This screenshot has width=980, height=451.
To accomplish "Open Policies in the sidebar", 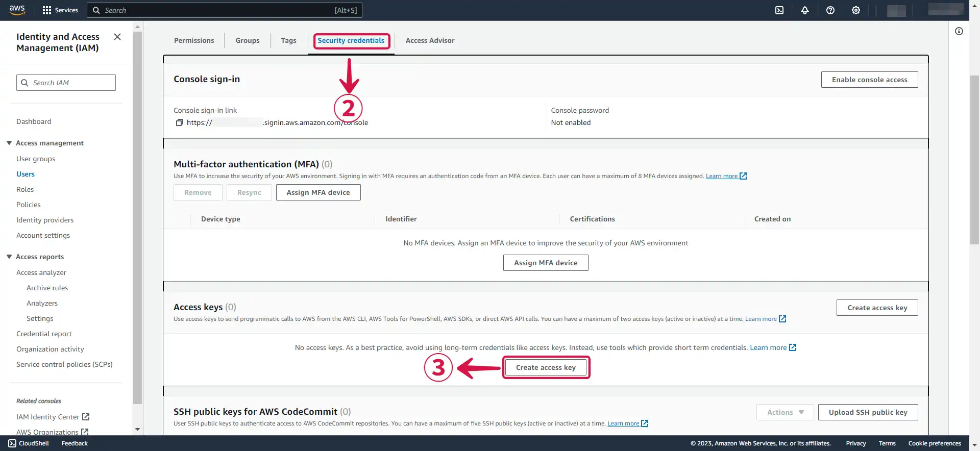I will (29, 205).
